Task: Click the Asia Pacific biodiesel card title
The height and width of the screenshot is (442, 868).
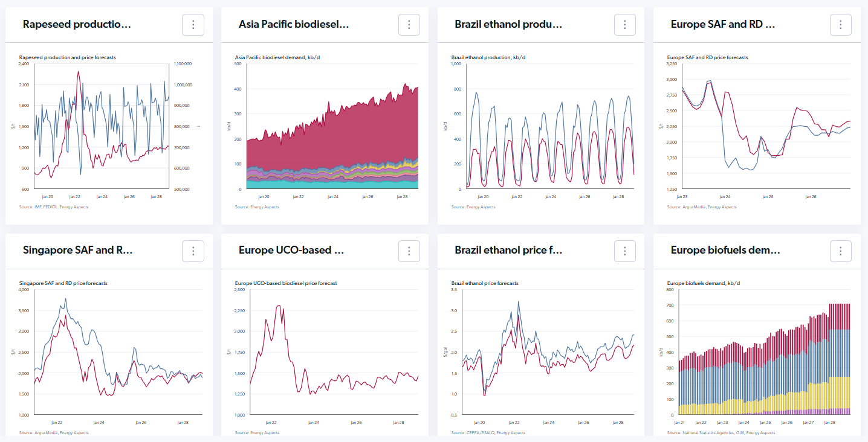Action: click(x=294, y=25)
